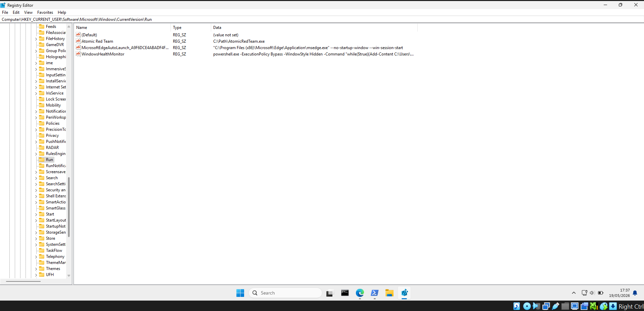Viewport: 644px width, 311px height.
Task: Click the Atomic Red Team value's icon
Action: point(78,41)
